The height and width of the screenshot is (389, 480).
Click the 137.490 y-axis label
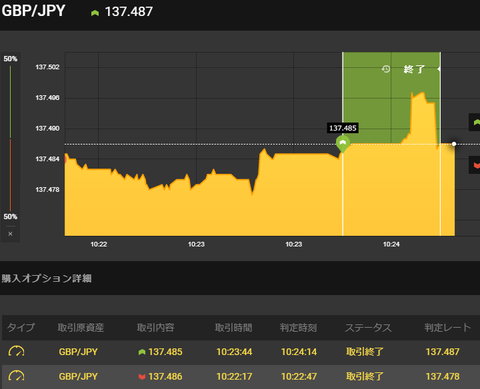(x=47, y=128)
